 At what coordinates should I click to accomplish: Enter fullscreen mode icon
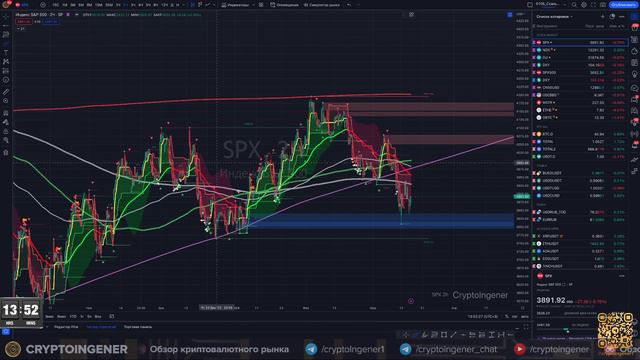coord(593,5)
